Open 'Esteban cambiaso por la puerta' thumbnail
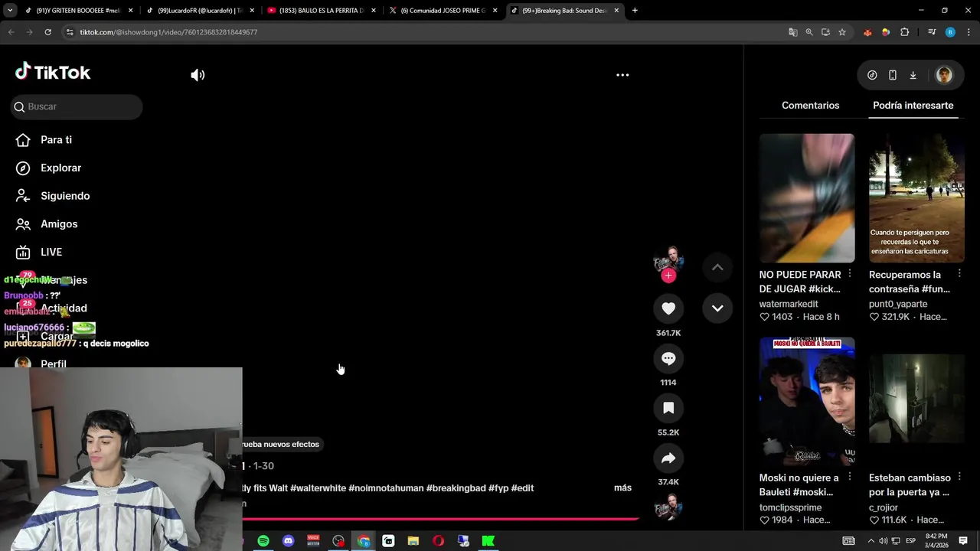 [x=916, y=401]
